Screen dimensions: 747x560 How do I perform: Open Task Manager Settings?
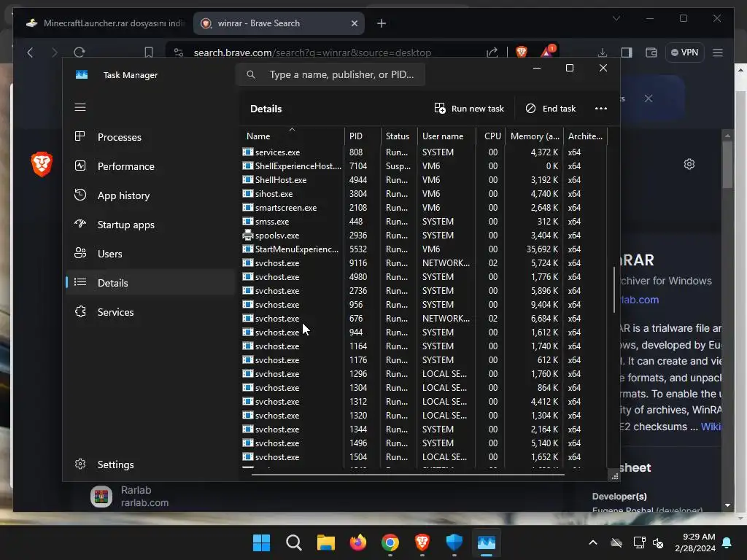[150, 464]
